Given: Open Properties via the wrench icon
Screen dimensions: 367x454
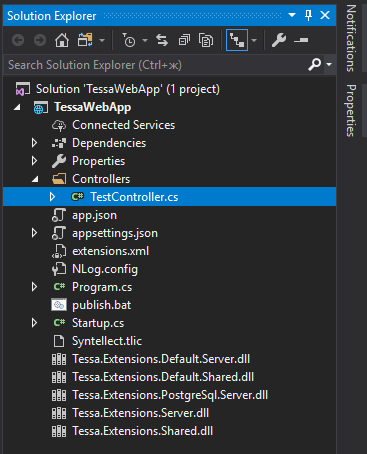Looking at the screenshot, I should [279, 40].
